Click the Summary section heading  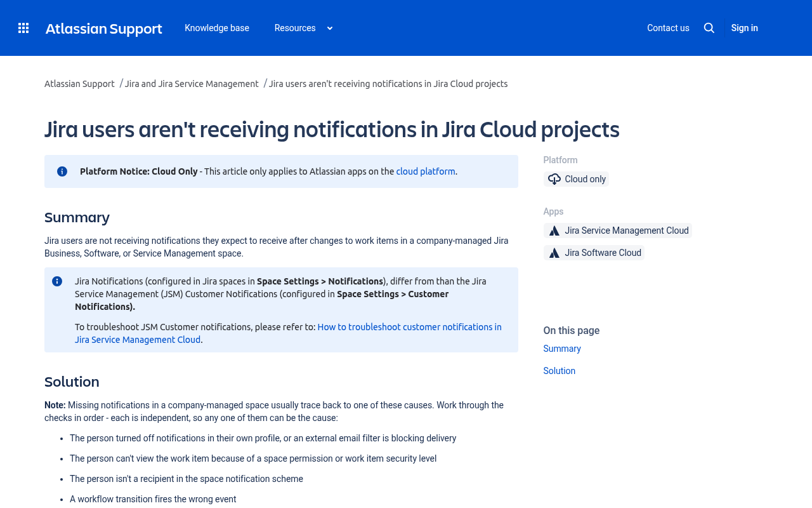pyautogui.click(x=77, y=217)
